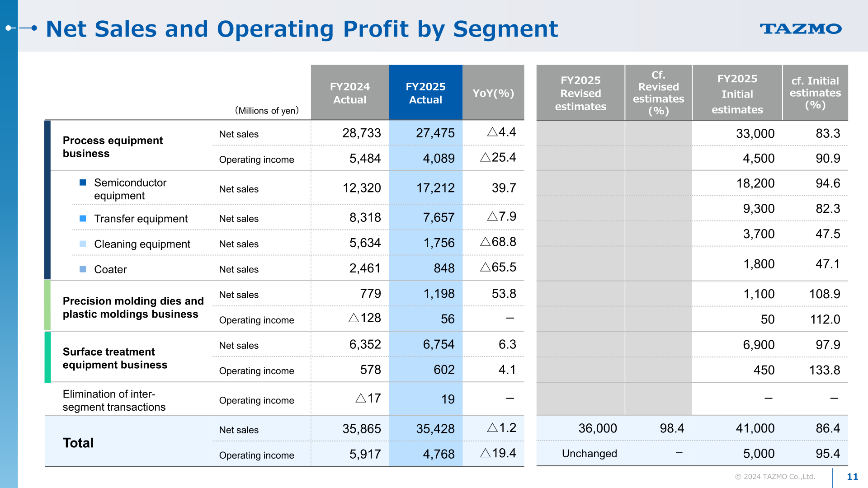Click the value 17,212 for semiconductor equipment
The image size is (868, 488).
click(x=435, y=188)
